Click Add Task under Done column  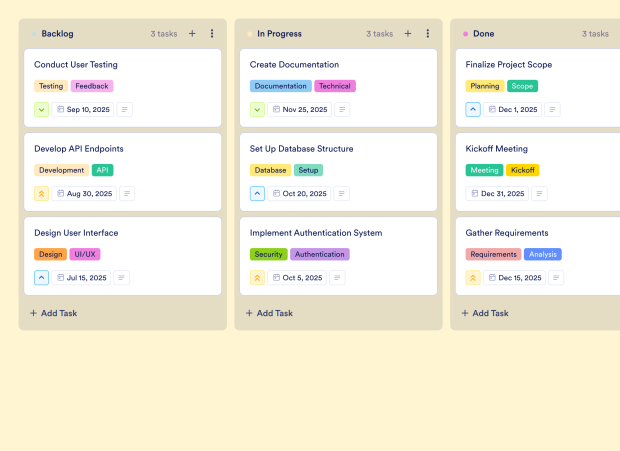click(485, 313)
